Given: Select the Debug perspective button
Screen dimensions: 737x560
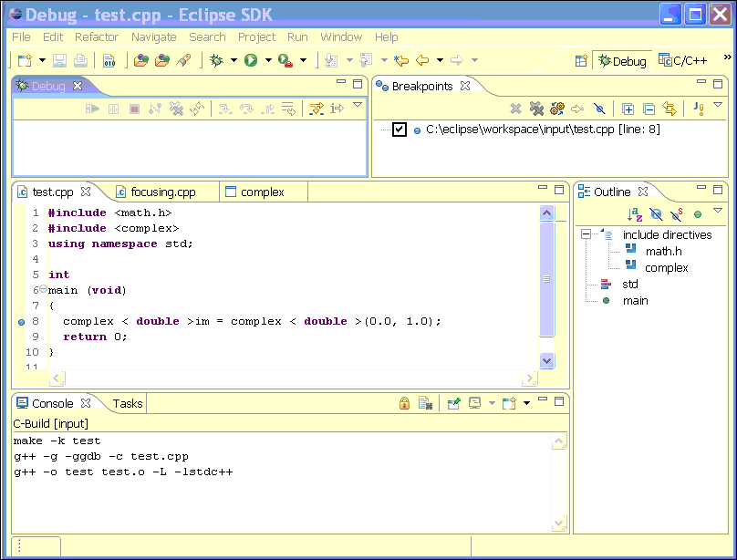Looking at the screenshot, I should 622,61.
